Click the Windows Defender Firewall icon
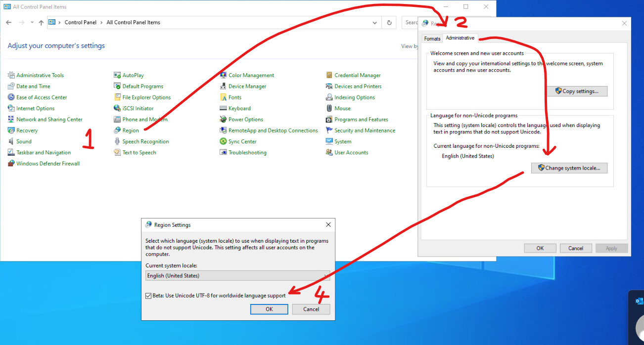The image size is (644, 345). click(11, 164)
